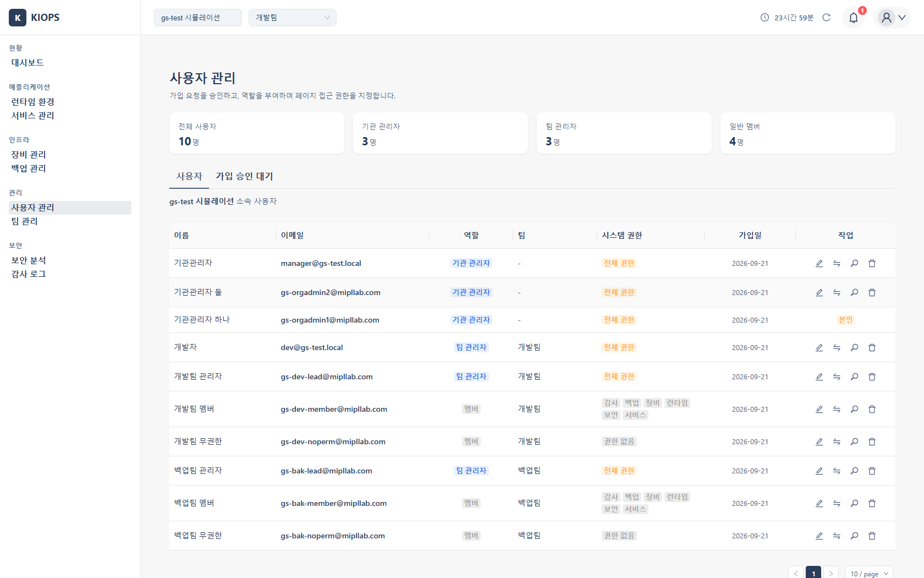This screenshot has width=924, height=578.
Task: Click the 가입일 column header
Action: click(x=750, y=236)
